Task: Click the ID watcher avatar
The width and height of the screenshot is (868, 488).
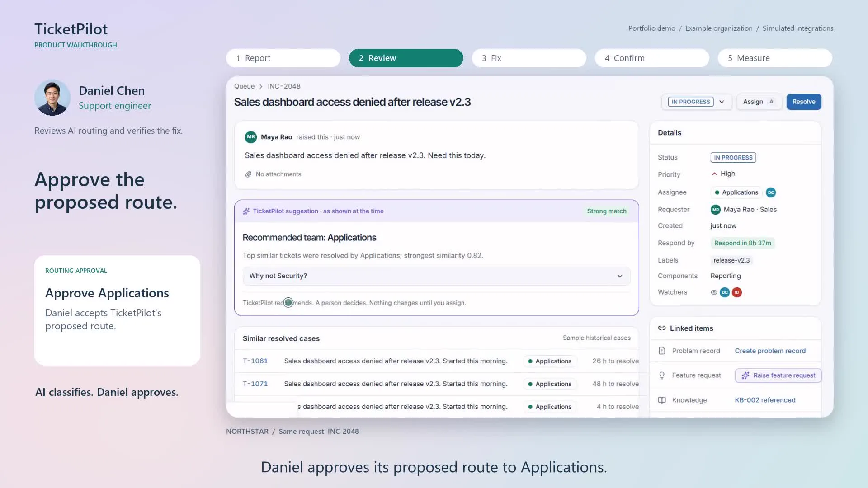Action: tap(737, 292)
